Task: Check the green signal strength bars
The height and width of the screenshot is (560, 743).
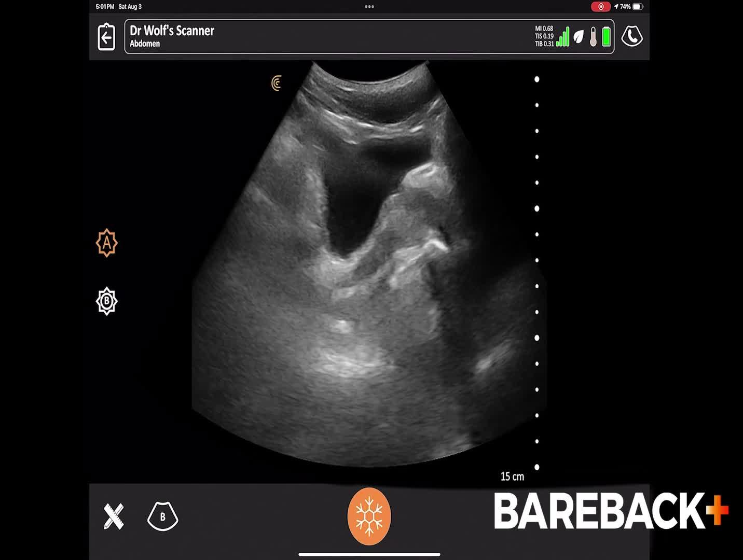Action: pyautogui.click(x=562, y=37)
